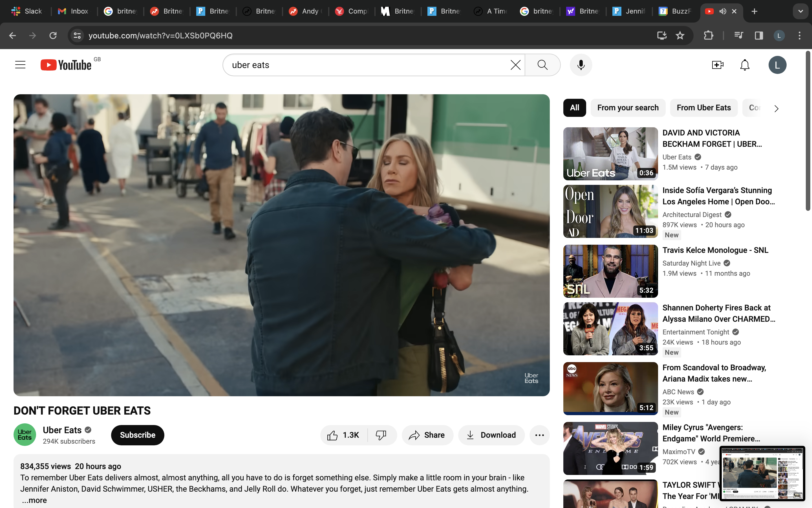The width and height of the screenshot is (812, 508).
Task: Switch to the Jennif tab
Action: pyautogui.click(x=629, y=11)
